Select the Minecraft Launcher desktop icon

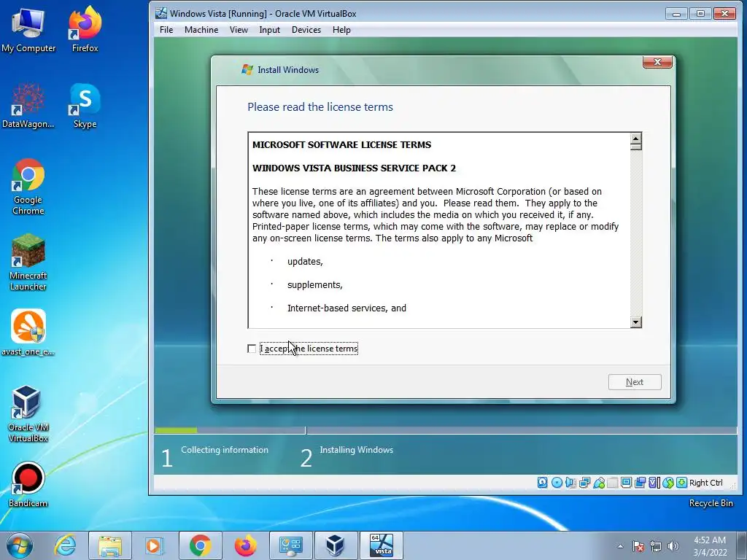(28, 262)
